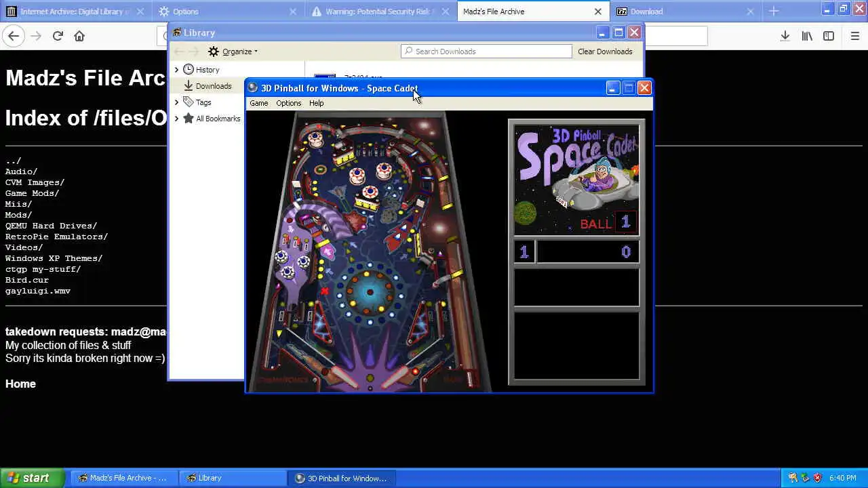Screen dimensions: 868x488
Task: Close the Options tab
Action: 293,12
